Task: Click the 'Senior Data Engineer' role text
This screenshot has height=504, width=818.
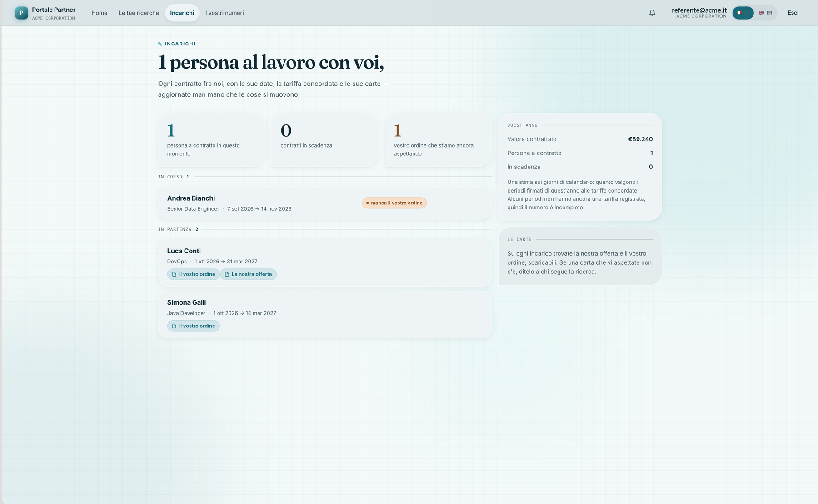Action: pyautogui.click(x=193, y=209)
